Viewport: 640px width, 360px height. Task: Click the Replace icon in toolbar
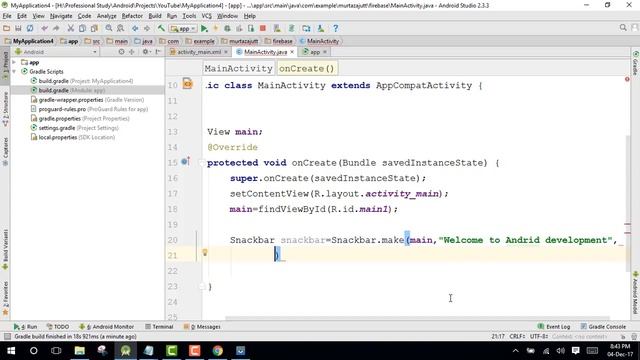coord(120,28)
